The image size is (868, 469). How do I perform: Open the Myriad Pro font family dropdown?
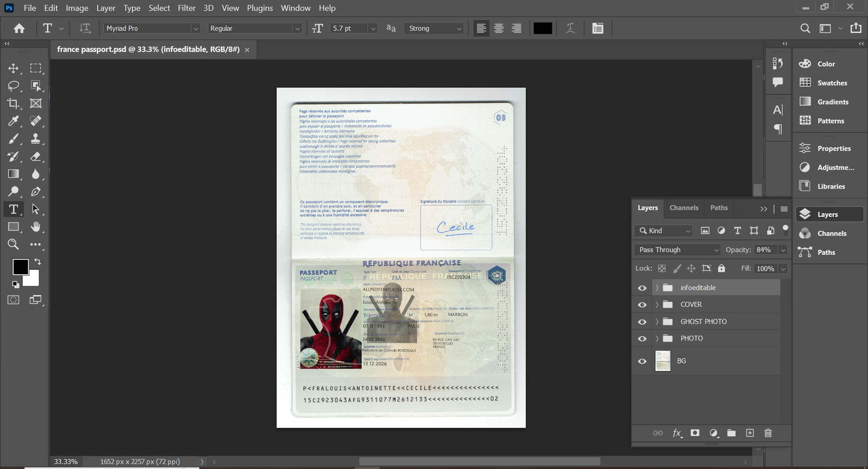click(x=196, y=29)
